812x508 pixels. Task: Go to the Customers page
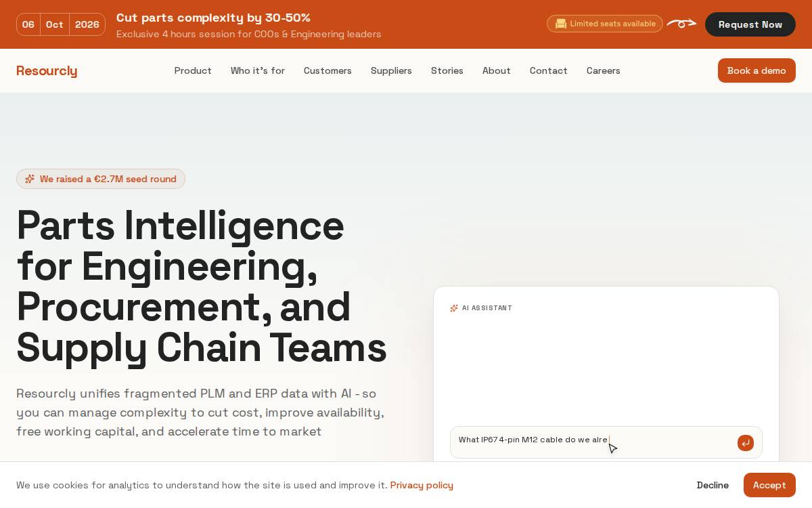328,70
